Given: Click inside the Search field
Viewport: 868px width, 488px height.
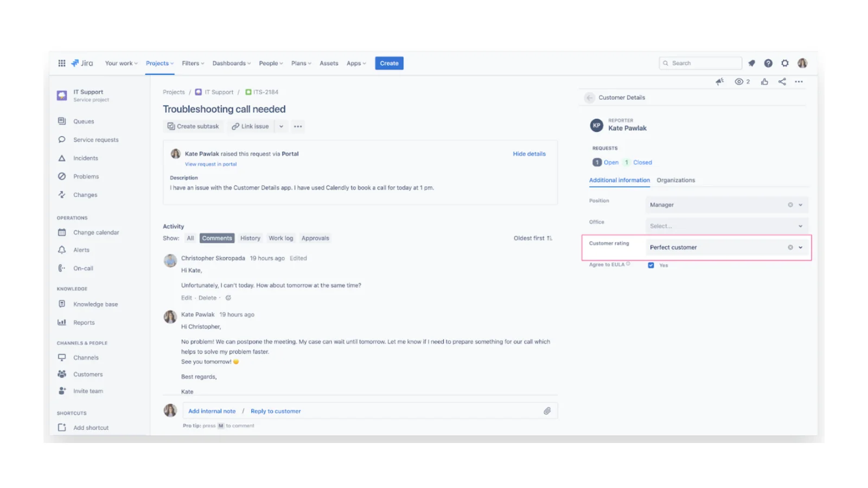Looking at the screenshot, I should point(700,63).
